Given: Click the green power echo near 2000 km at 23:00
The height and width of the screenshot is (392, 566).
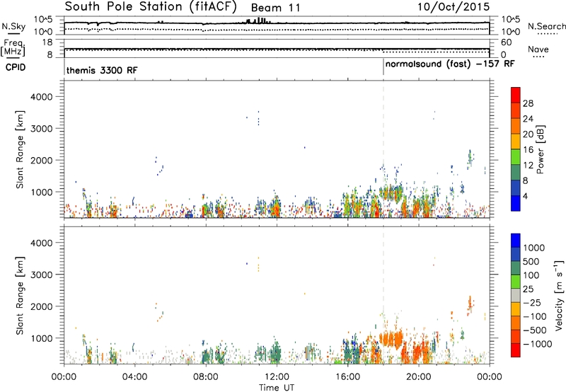Looking at the screenshot, I should (470, 157).
